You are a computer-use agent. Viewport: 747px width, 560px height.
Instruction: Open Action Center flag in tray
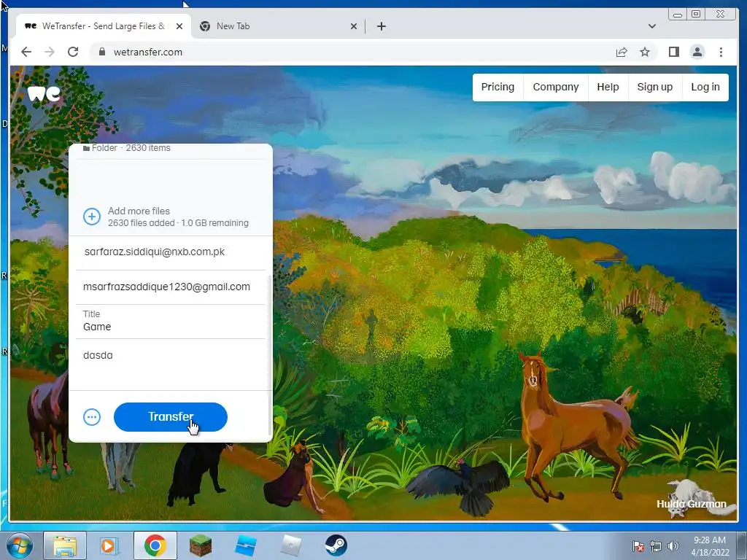[x=638, y=546]
